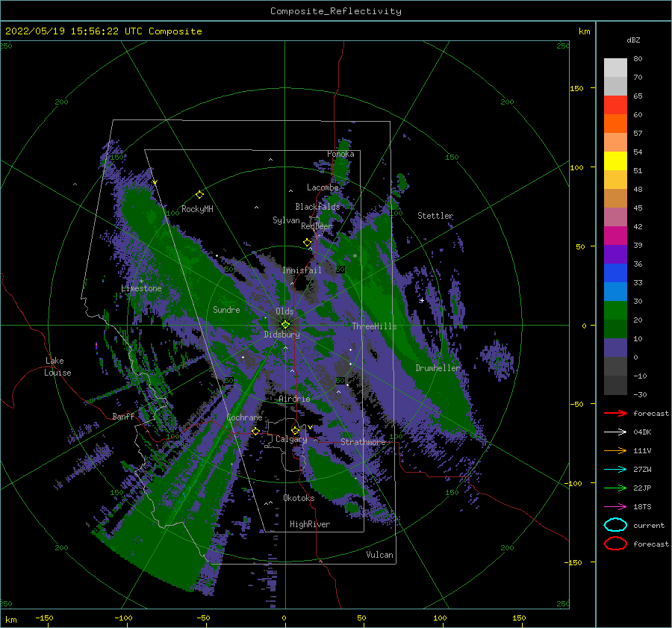Click the Airdrie city label

pos(294,399)
